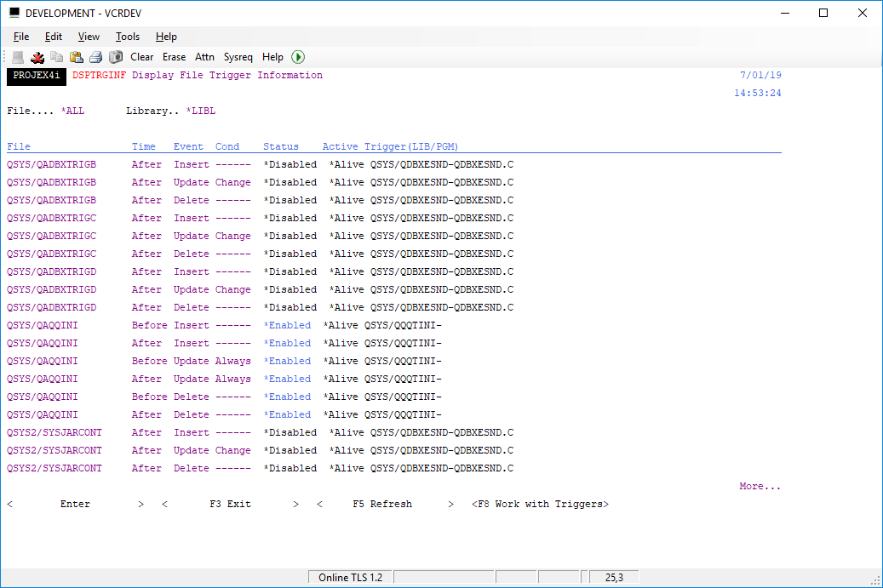Click the F3 Exit button
Screen dimensions: 883x588
coord(230,504)
